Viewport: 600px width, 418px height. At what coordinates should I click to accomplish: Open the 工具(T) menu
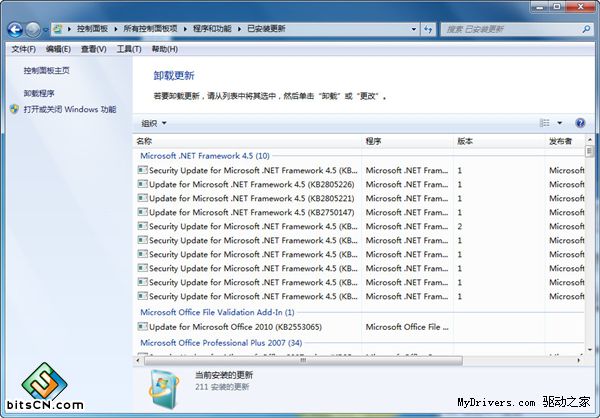coord(129,49)
